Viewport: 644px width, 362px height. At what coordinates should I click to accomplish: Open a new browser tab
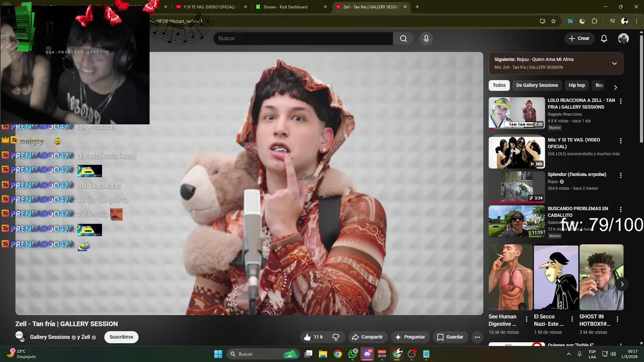(x=417, y=7)
